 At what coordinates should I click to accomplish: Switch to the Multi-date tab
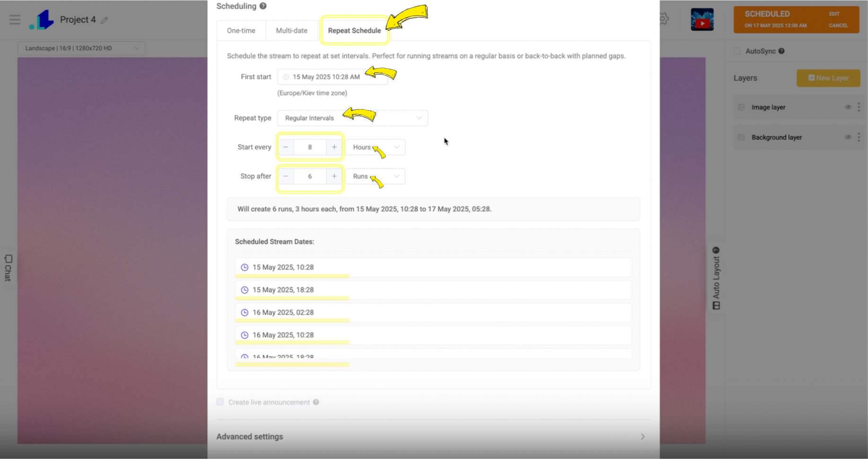[291, 31]
